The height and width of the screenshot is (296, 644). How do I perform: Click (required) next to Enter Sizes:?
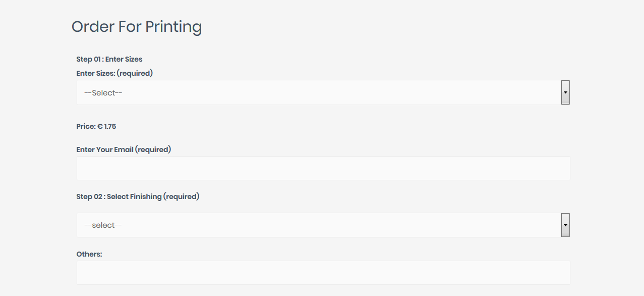pos(135,73)
